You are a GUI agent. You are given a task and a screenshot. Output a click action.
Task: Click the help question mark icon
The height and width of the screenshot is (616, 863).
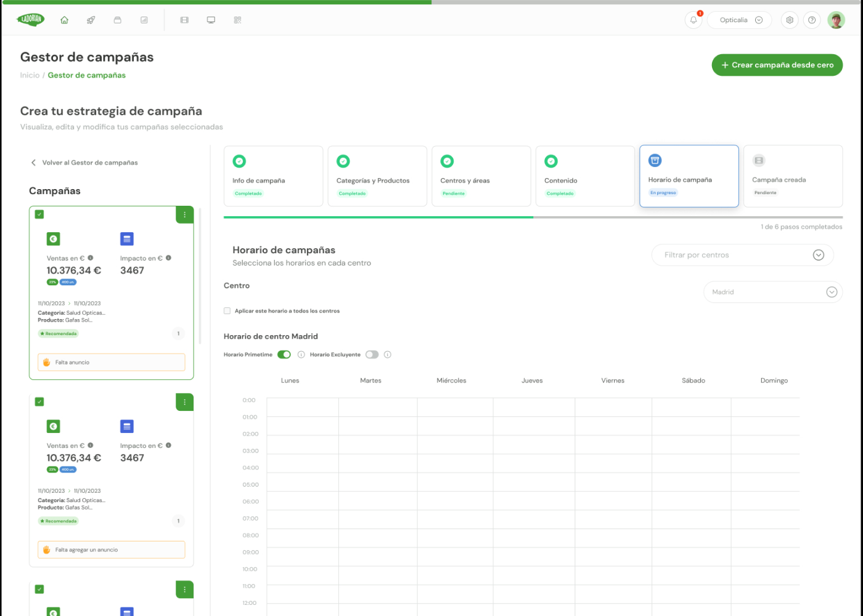pyautogui.click(x=812, y=20)
